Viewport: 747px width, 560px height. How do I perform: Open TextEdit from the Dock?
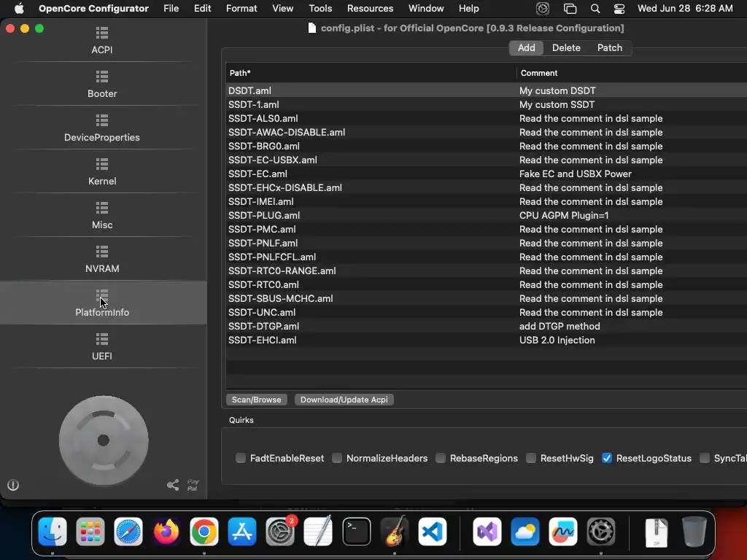[318, 532]
